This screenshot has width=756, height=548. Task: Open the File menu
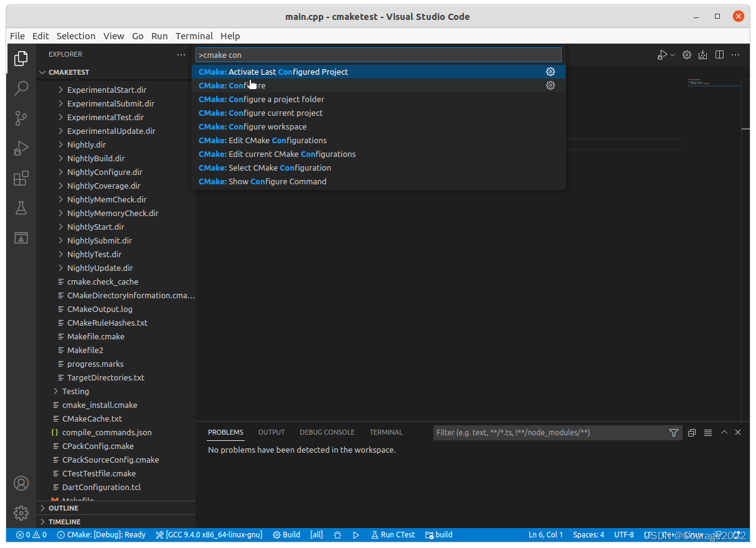(x=17, y=36)
